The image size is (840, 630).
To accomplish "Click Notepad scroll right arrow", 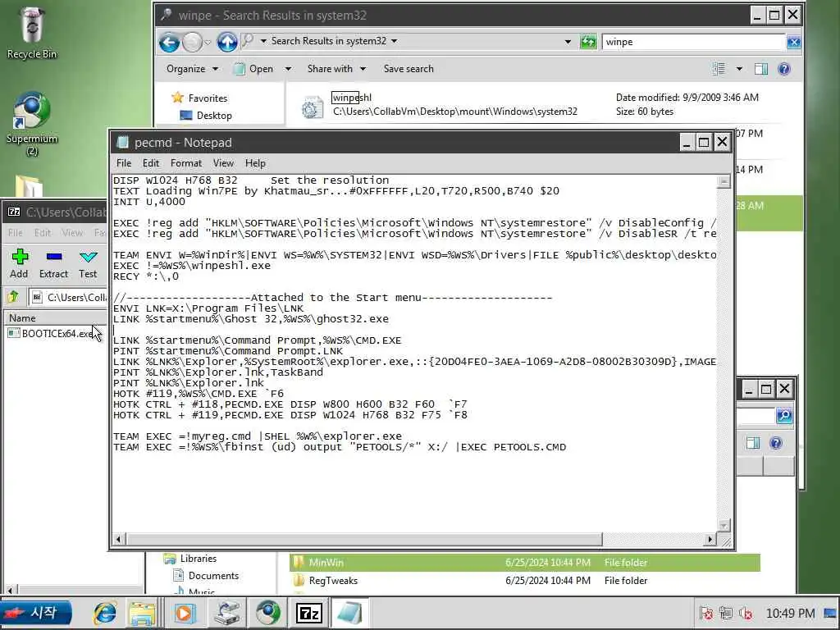I will (710, 539).
